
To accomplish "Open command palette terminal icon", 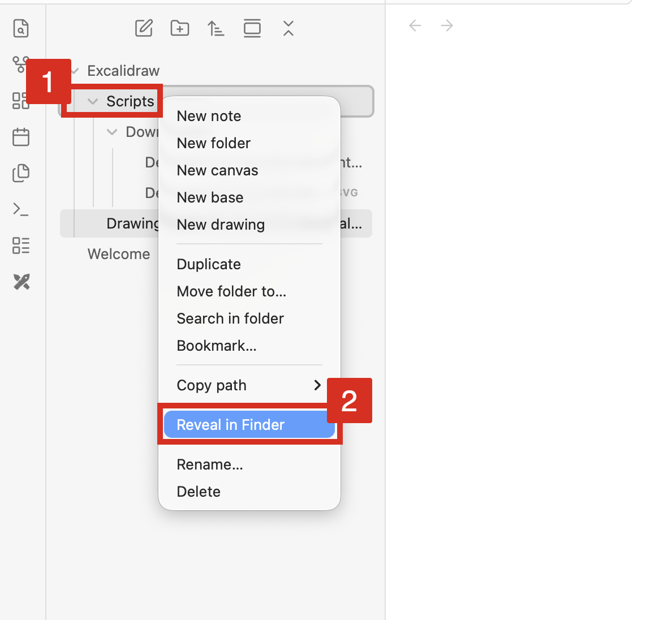I will point(21,209).
